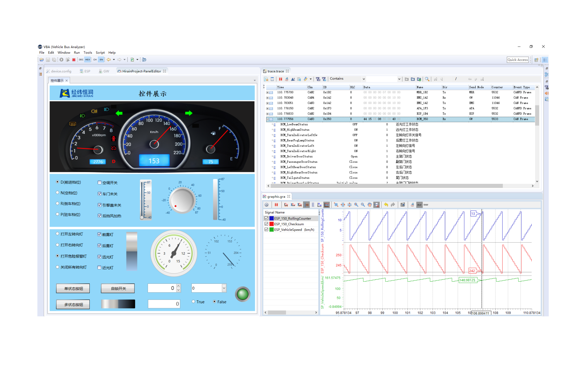588x365 pixels.
Task: Switch to device.config tab
Action: [59, 71]
